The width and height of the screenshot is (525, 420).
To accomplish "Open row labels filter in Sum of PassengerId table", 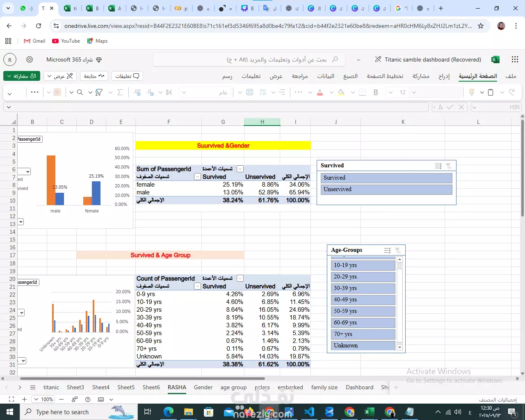I will click(197, 177).
